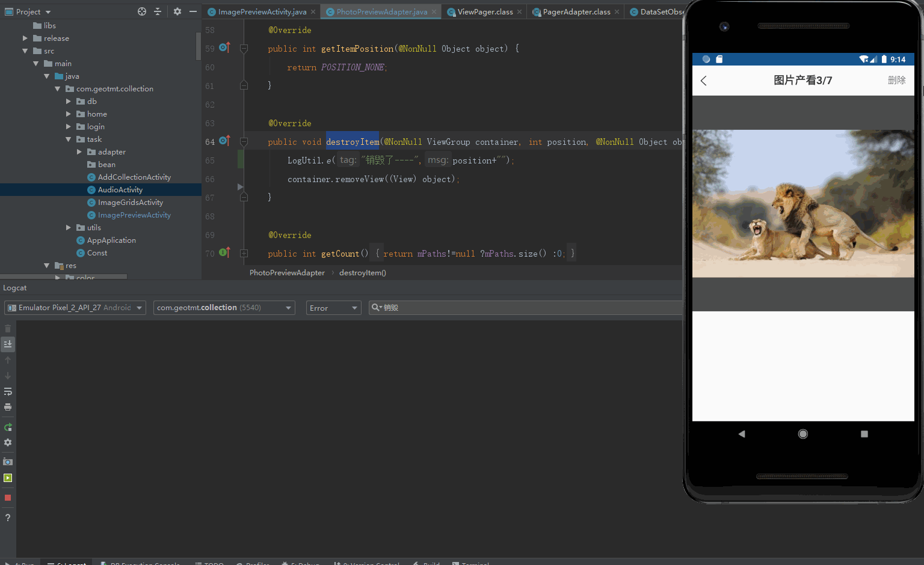Expand the db package
The image size is (924, 565).
[69, 101]
